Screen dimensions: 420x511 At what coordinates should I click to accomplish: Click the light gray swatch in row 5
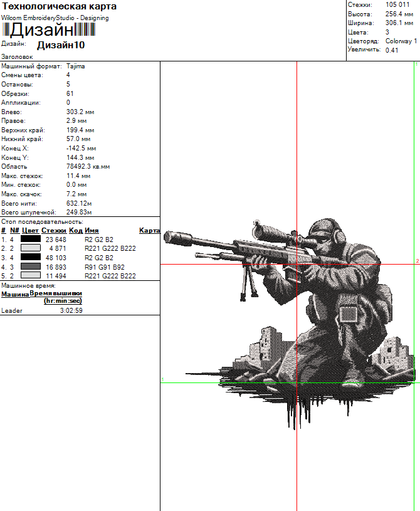(31, 275)
